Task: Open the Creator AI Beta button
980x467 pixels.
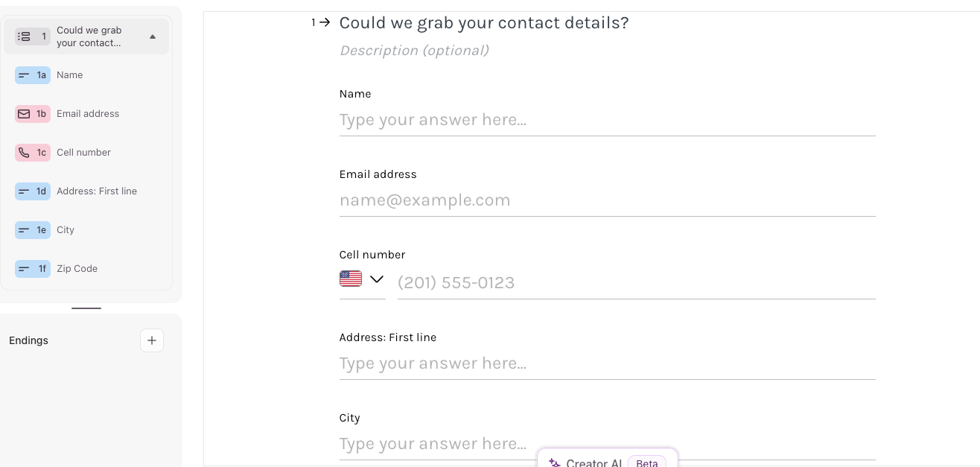Action: coord(607,458)
